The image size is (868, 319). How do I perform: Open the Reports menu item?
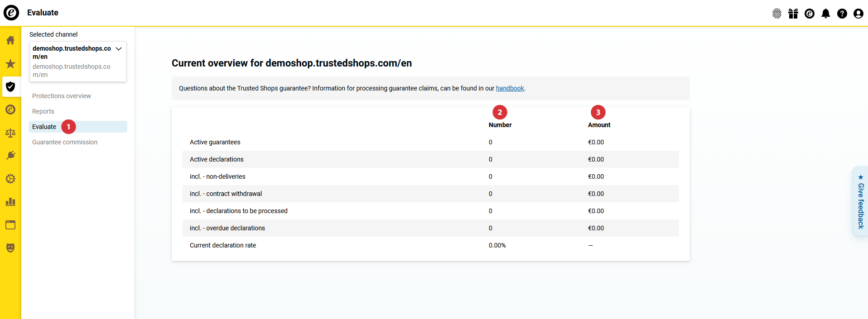coord(43,111)
